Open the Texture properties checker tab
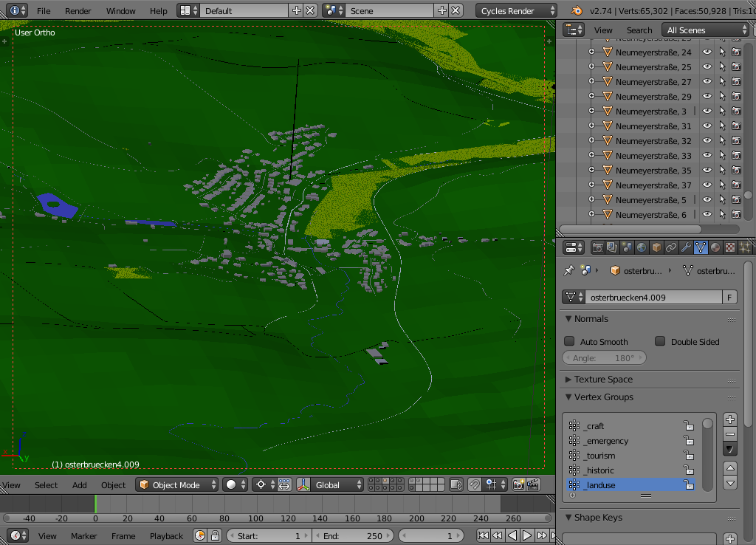 pos(730,248)
